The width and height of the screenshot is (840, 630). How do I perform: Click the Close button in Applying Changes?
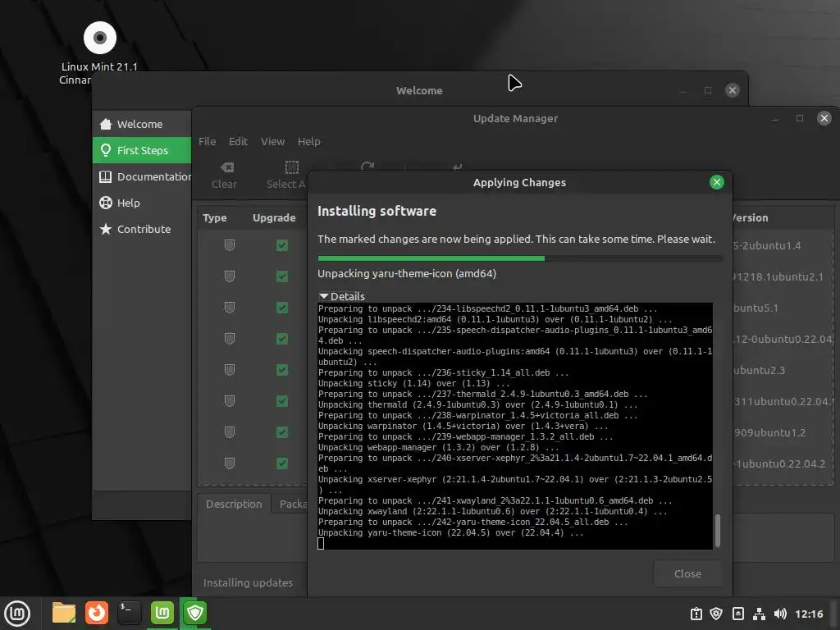(688, 573)
